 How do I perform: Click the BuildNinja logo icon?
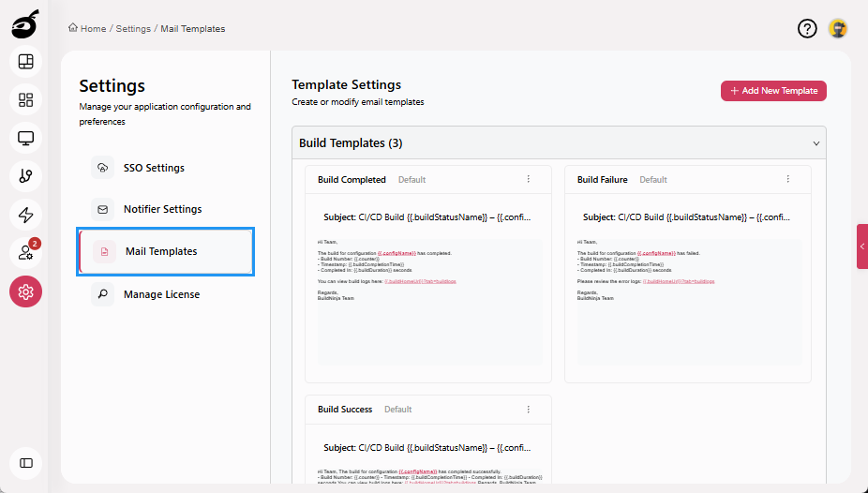tap(25, 24)
